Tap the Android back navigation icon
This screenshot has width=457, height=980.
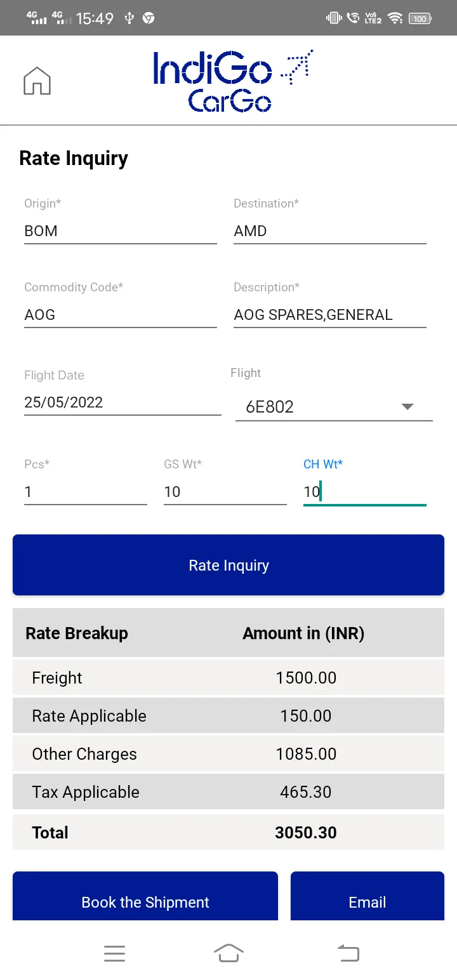pos(348,953)
